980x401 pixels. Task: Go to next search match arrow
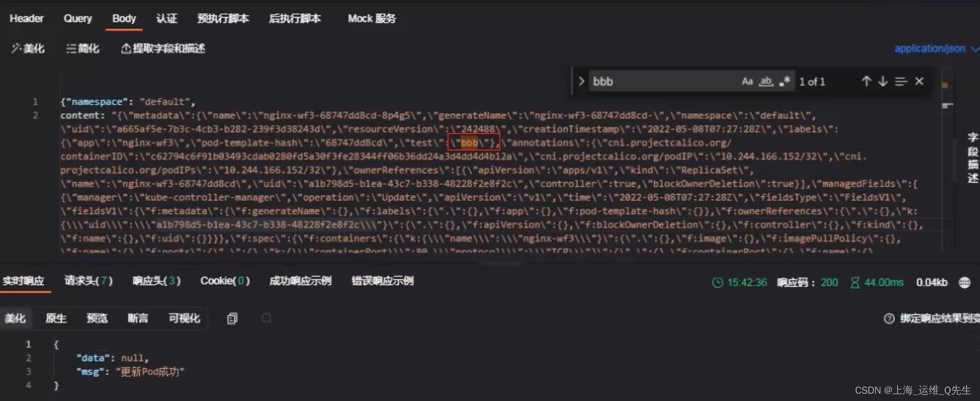(883, 81)
